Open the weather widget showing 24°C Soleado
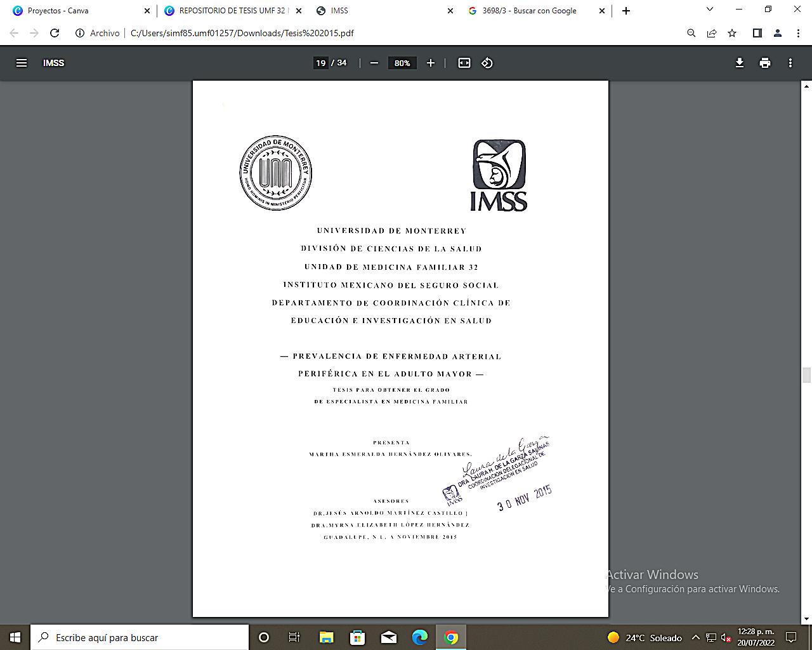The height and width of the screenshot is (650, 812). (645, 638)
